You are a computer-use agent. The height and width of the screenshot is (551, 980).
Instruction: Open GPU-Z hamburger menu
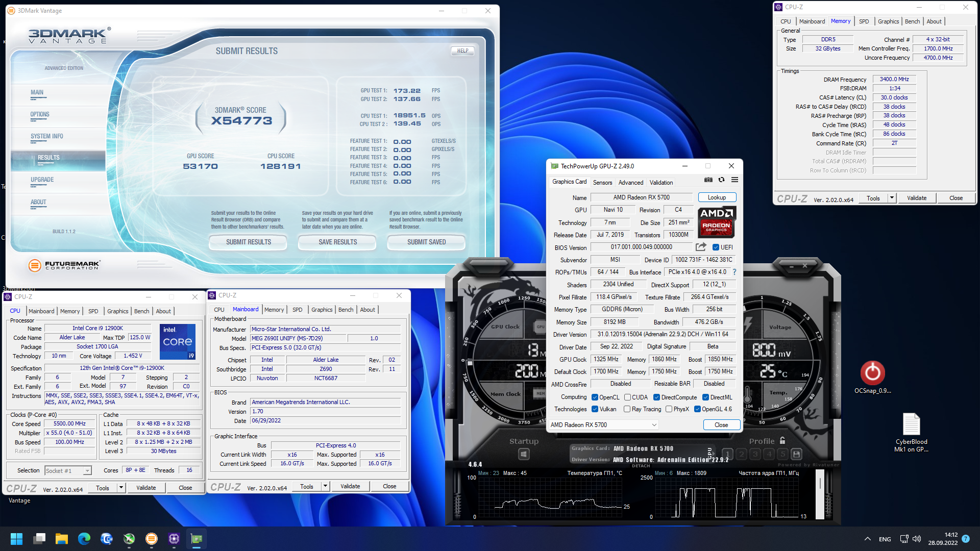click(x=734, y=180)
